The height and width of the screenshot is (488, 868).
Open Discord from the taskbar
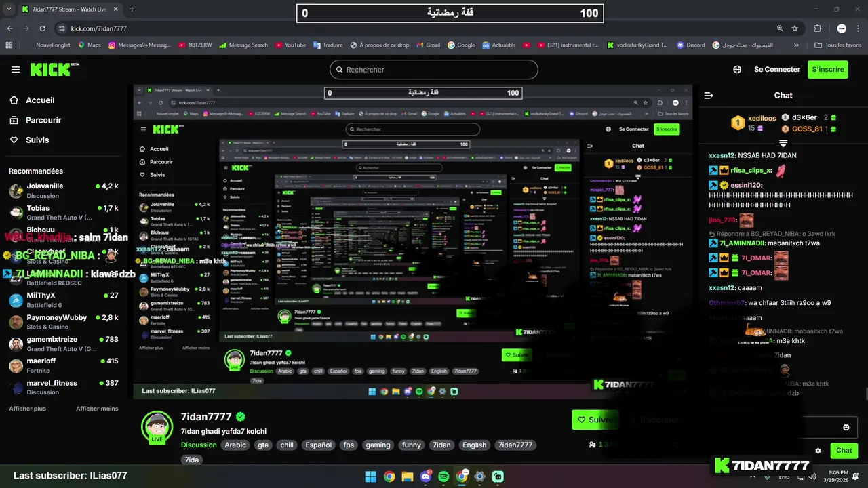click(x=426, y=476)
